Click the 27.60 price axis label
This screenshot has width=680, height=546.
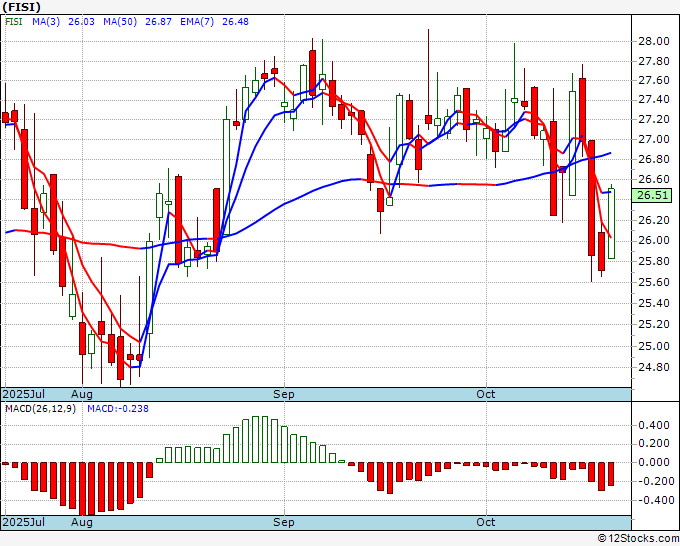pos(654,80)
